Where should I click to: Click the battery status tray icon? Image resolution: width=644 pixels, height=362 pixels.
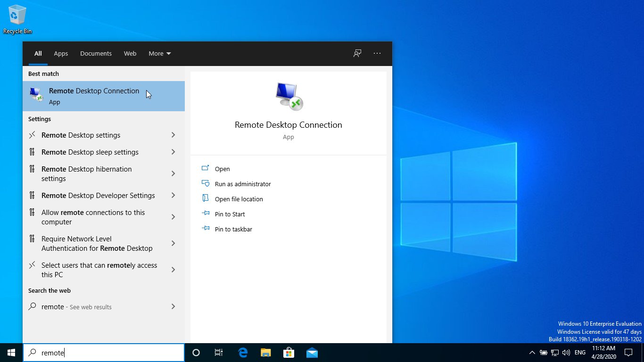(x=544, y=353)
